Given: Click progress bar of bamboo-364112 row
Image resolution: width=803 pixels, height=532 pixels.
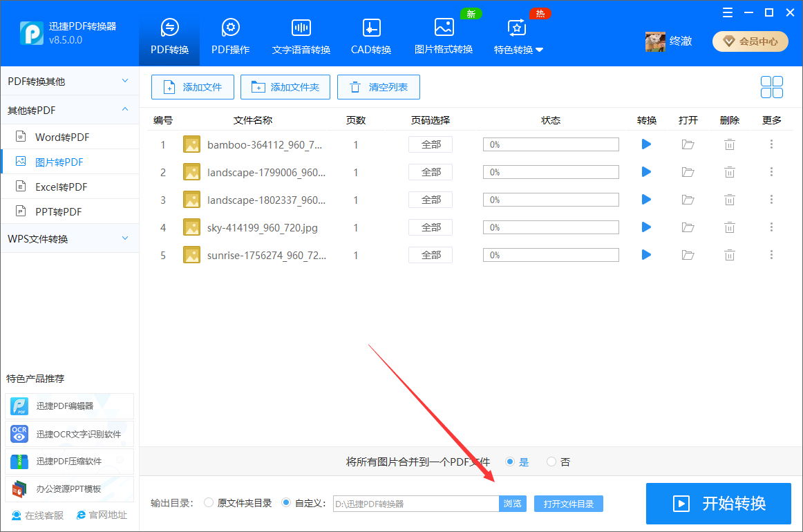Looking at the screenshot, I should pyautogui.click(x=551, y=144).
